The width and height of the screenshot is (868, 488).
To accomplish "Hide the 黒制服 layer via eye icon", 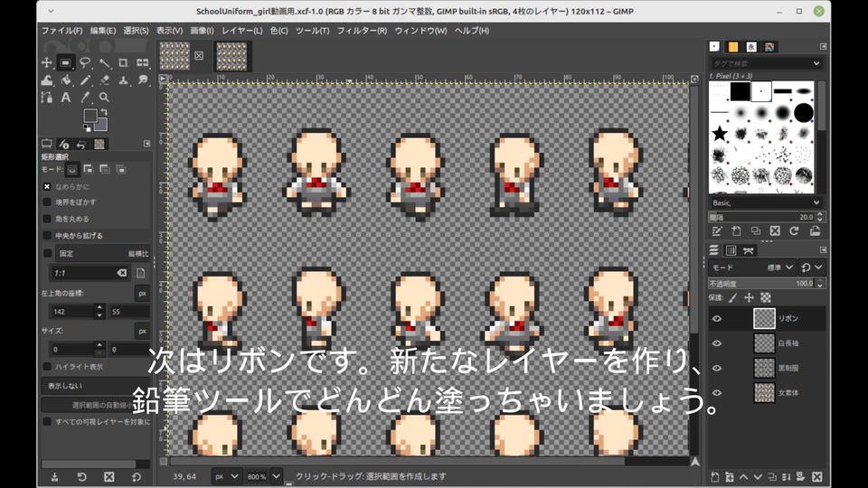I will tap(717, 368).
